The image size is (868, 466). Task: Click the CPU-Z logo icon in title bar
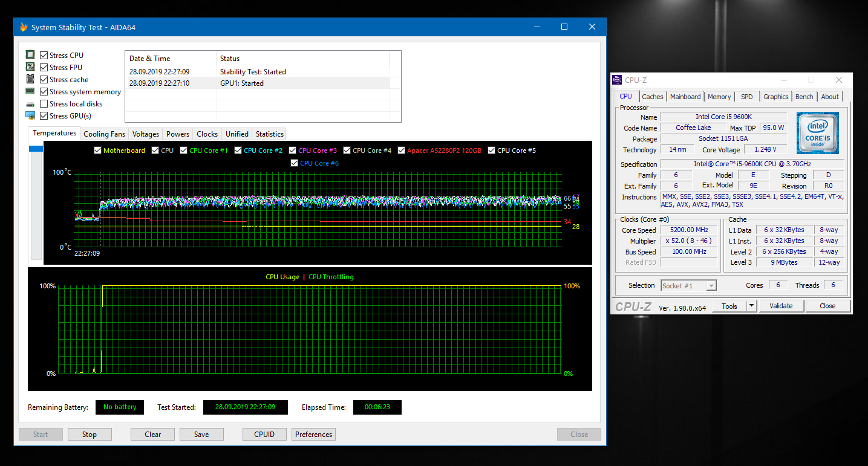click(x=617, y=80)
